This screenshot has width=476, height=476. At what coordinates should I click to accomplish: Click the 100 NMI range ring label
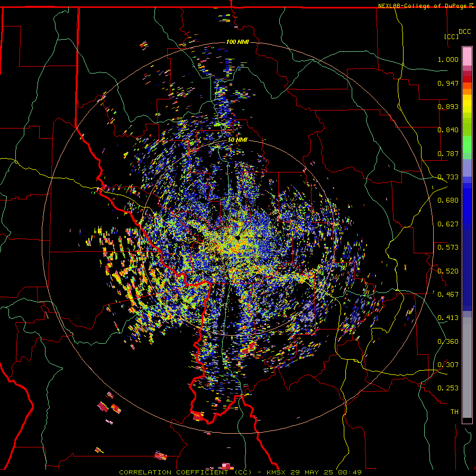[237, 42]
